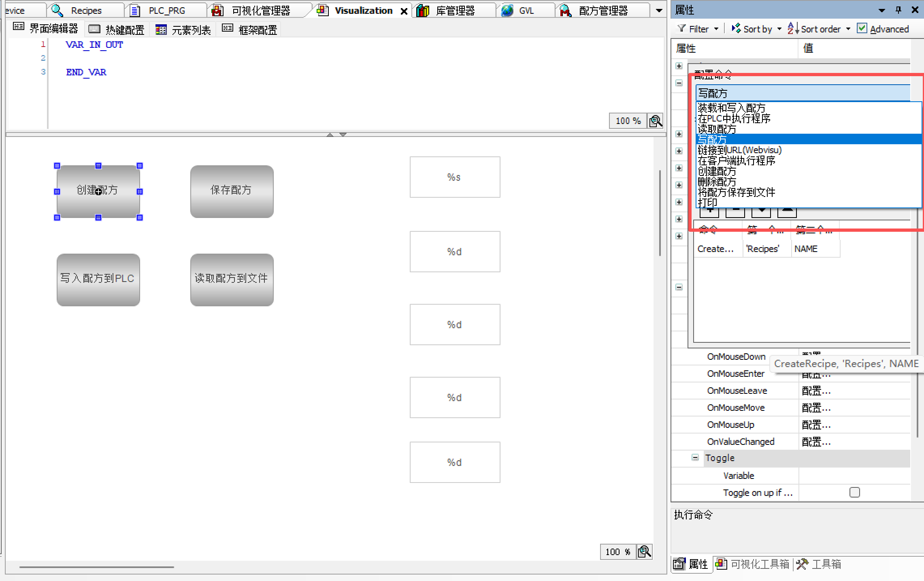
Task: Switch to the PLC_PRG tab
Action: click(x=166, y=11)
